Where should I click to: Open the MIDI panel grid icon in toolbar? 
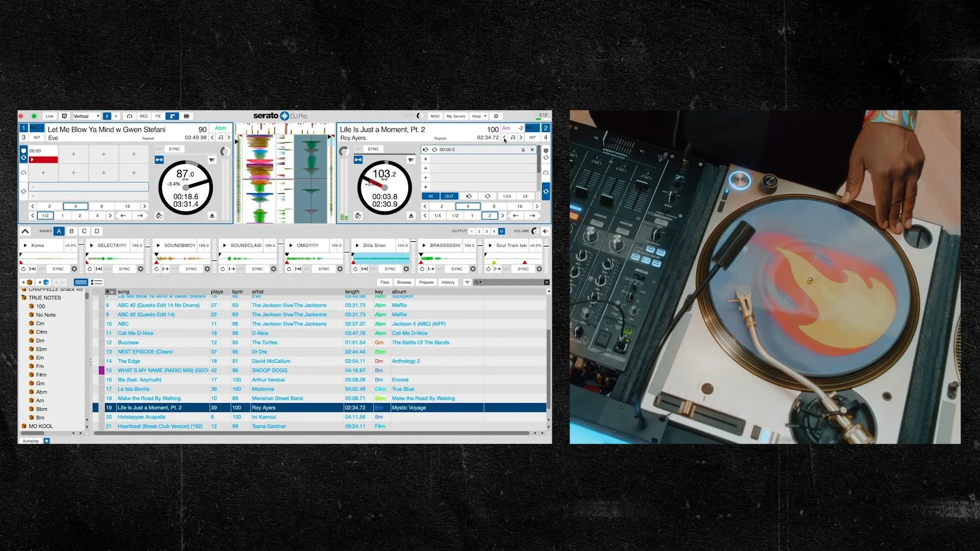(187, 116)
